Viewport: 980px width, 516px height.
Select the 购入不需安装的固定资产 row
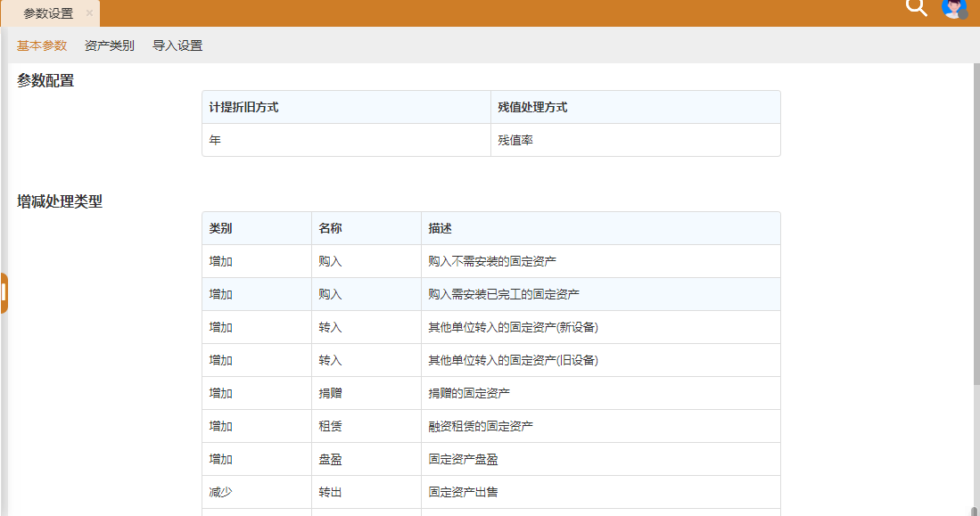pos(492,261)
